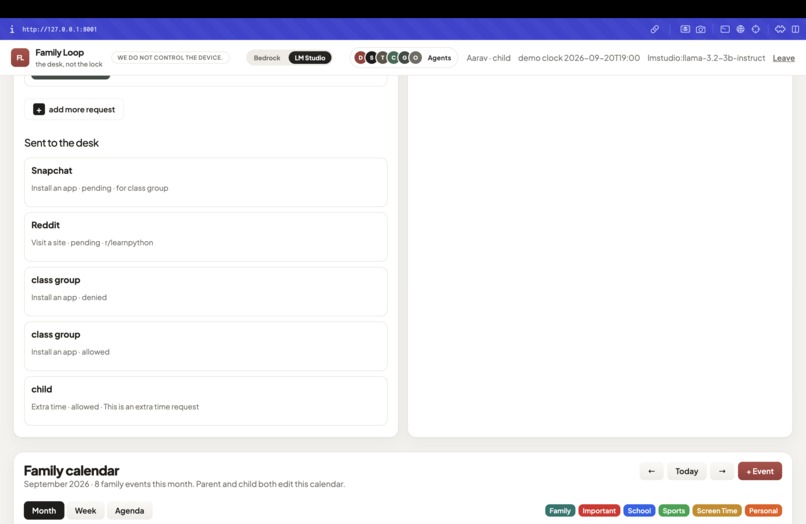806x524 pixels.
Task: Filter by the Family category tag
Action: [560, 511]
